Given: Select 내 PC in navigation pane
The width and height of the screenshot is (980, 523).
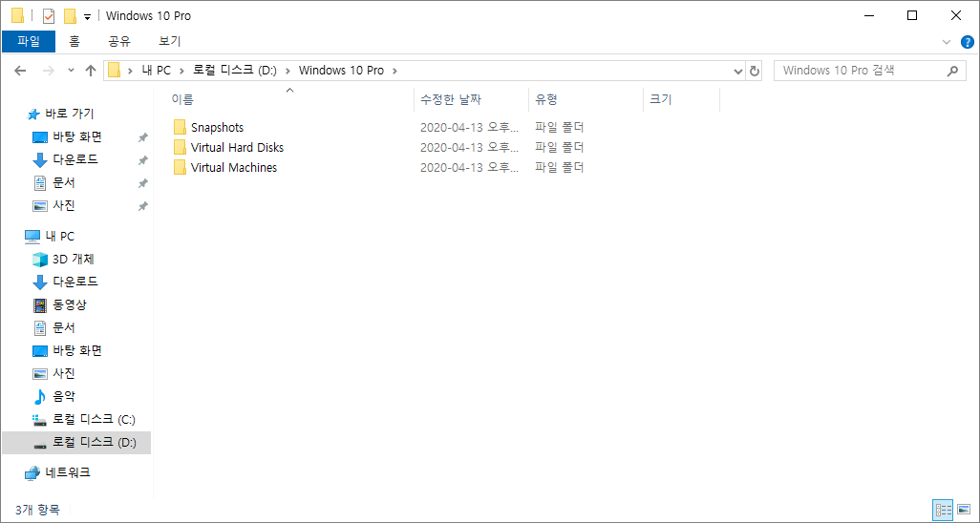Looking at the screenshot, I should 60,236.
